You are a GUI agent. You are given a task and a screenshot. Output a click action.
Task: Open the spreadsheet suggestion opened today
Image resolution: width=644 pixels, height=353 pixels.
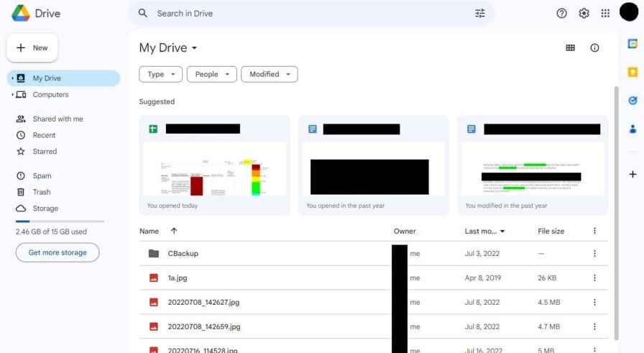(x=214, y=165)
